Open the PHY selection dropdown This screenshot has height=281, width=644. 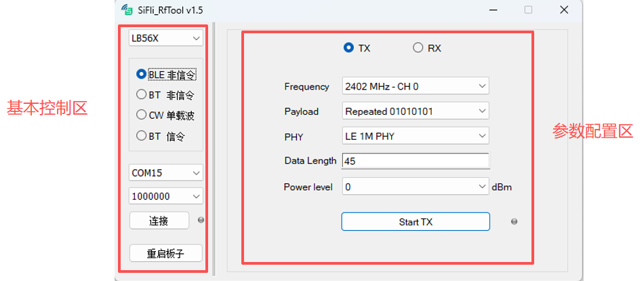[x=415, y=136]
